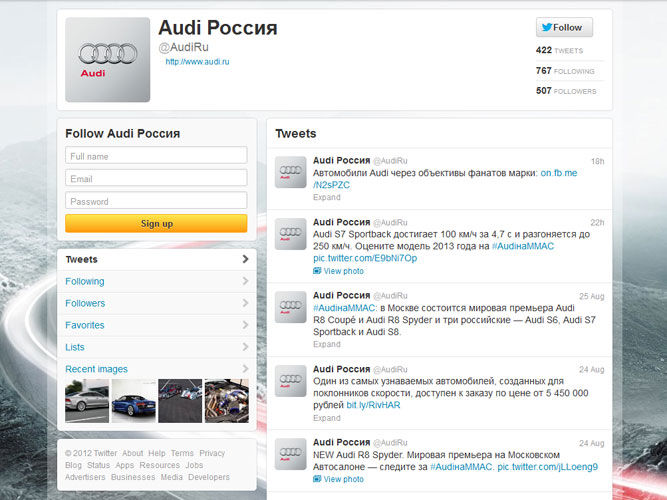Click chevron next to Favorites row
Viewport: 667px width, 500px height.
click(x=245, y=325)
